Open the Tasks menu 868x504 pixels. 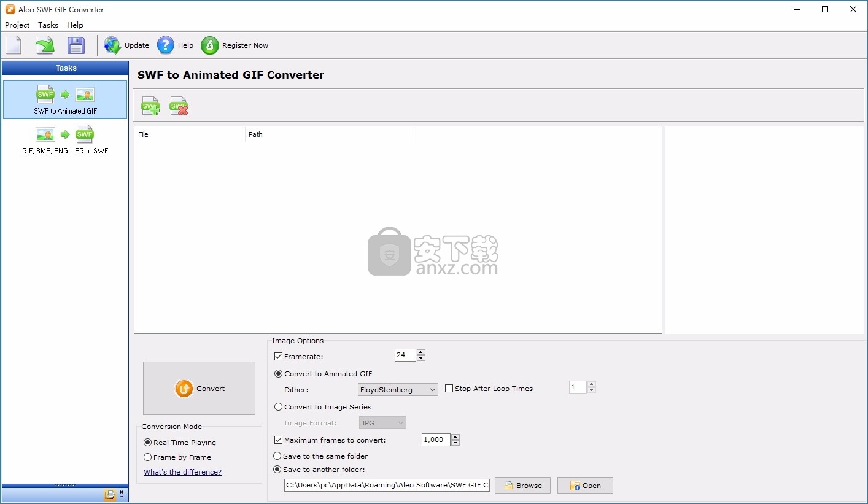48,25
